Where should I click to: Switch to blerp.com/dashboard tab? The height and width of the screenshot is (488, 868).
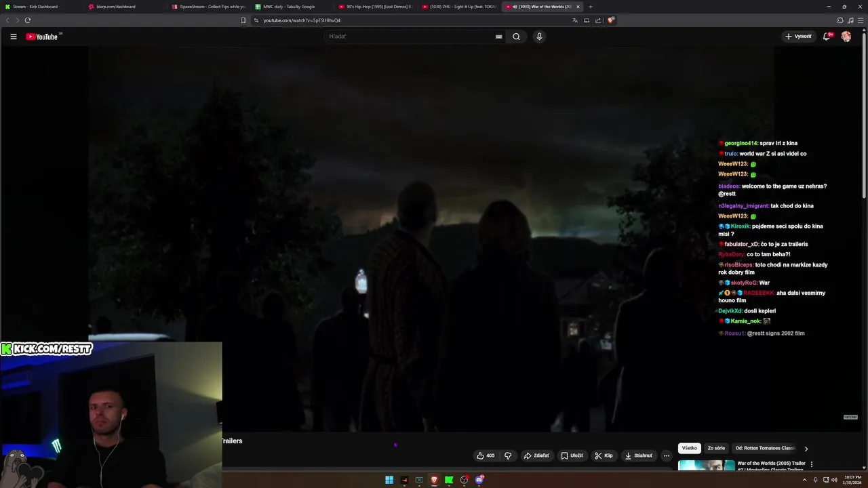point(122,7)
